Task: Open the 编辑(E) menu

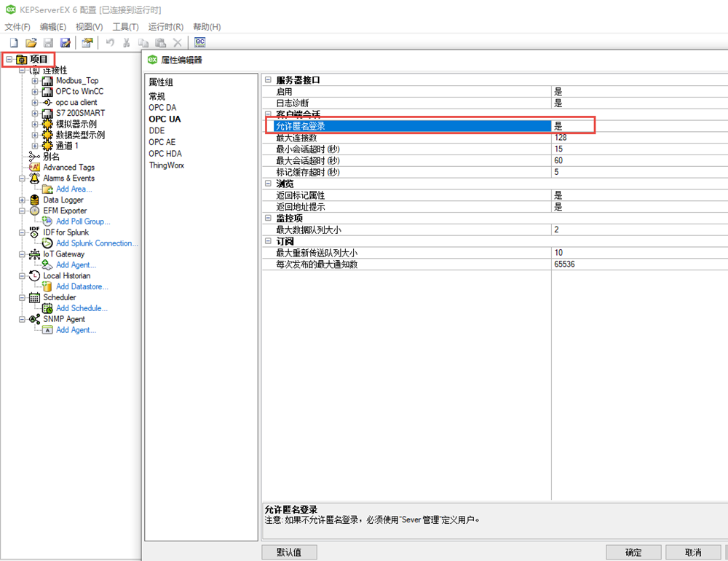Action: 53,27
